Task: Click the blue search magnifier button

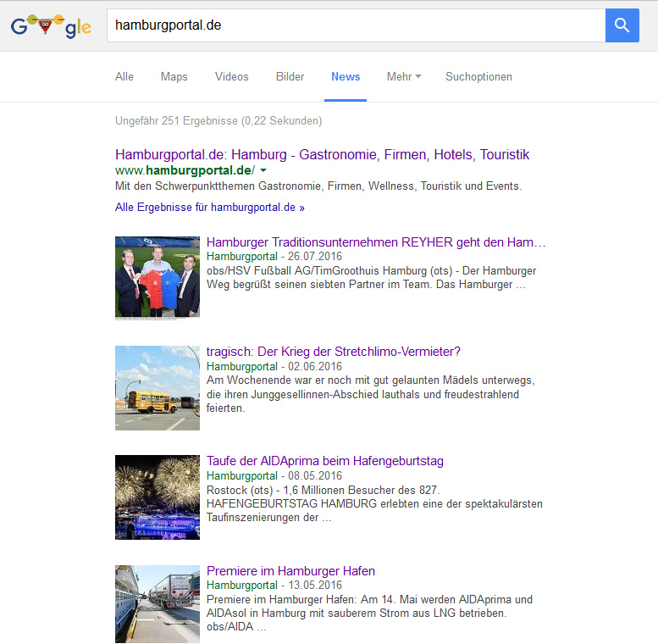Action: pos(622,25)
